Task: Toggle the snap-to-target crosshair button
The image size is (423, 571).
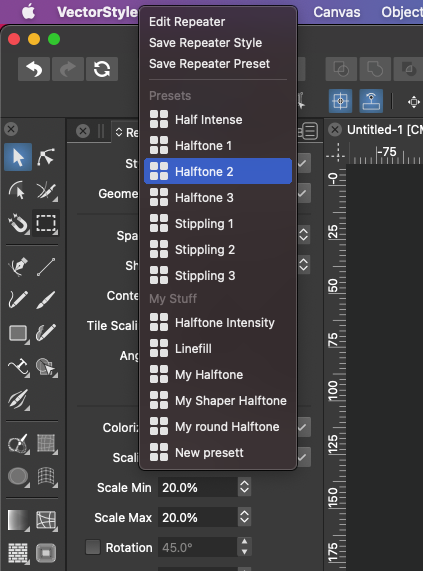Action: point(340,101)
